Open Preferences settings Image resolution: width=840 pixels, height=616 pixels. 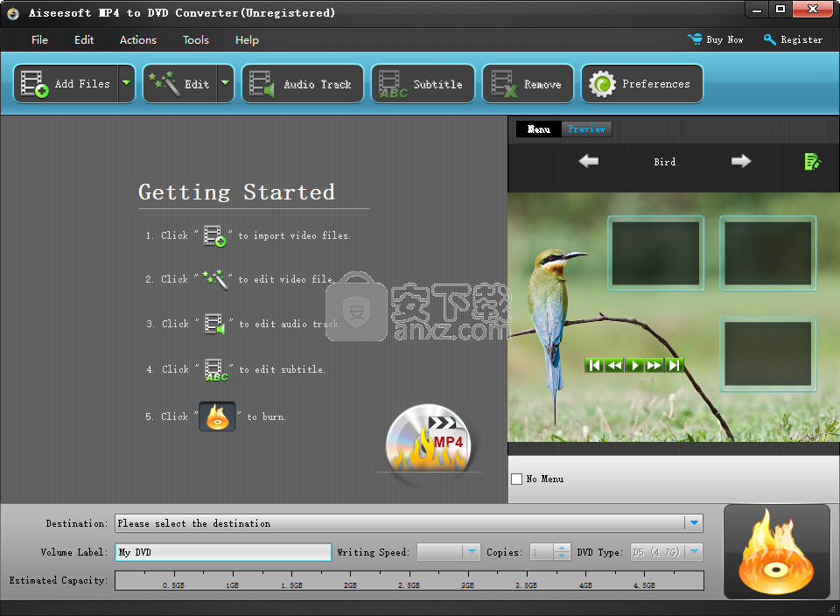[641, 83]
